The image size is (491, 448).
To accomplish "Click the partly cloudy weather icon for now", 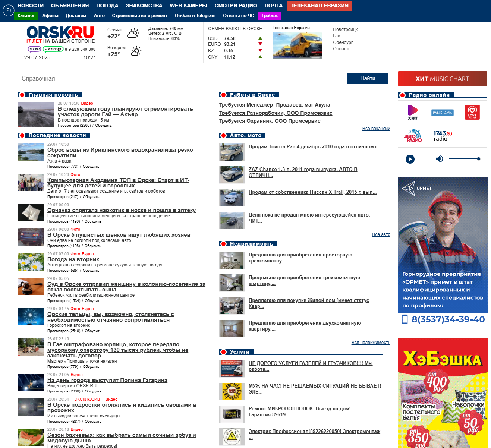I will click(x=133, y=33).
